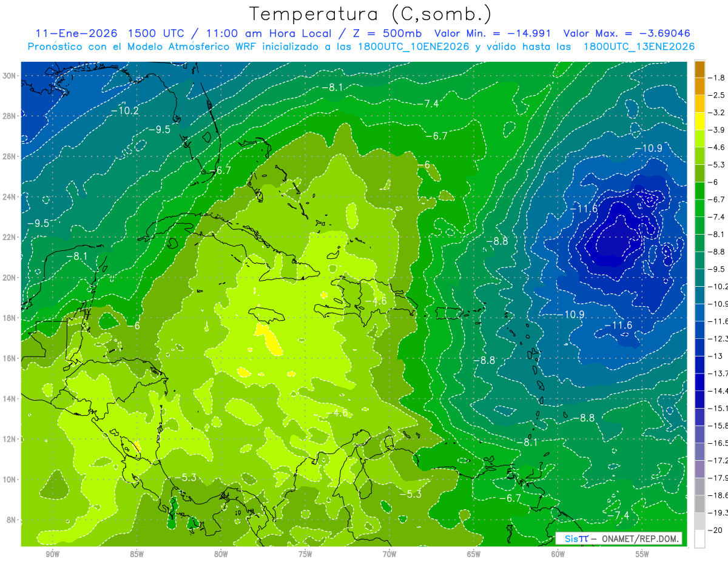The image size is (728, 562).
Task: Click the '-18.6' colorbar tick label
Action: 718,495
